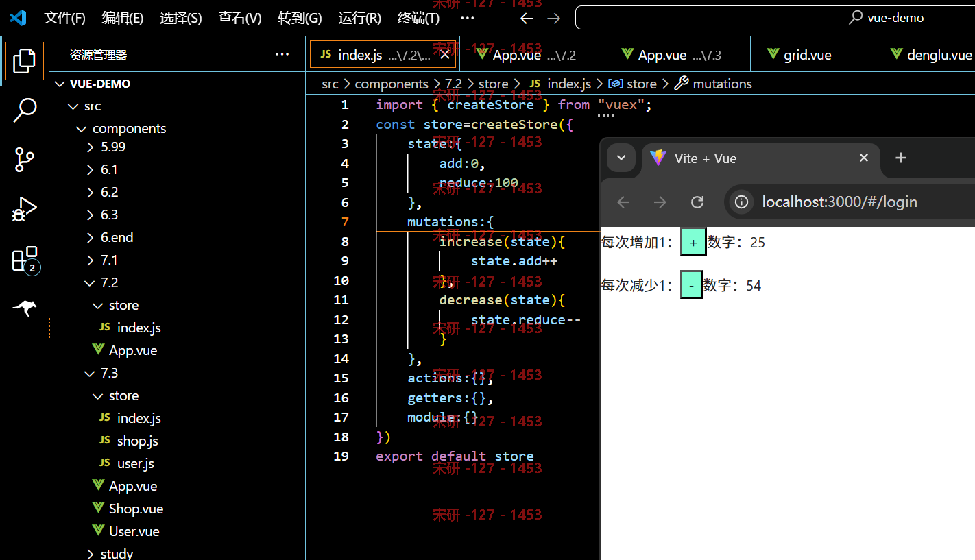Collapse the 7.2 folder
The width and height of the screenshot is (975, 560).
click(x=177, y=282)
